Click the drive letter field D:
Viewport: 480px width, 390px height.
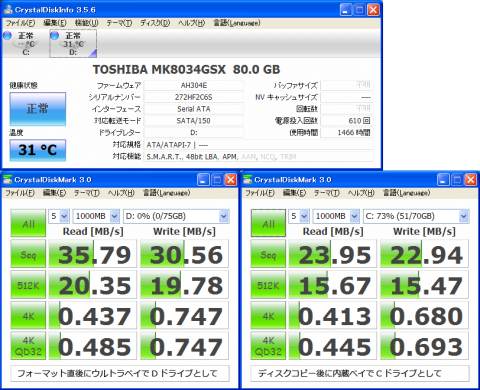coord(194,132)
